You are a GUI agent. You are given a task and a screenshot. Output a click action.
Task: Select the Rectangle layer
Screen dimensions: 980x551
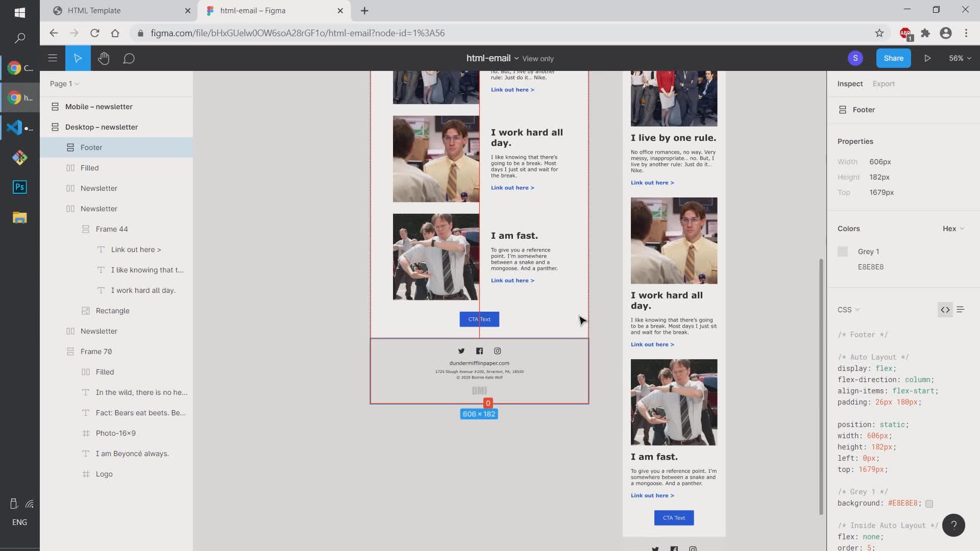116,311
